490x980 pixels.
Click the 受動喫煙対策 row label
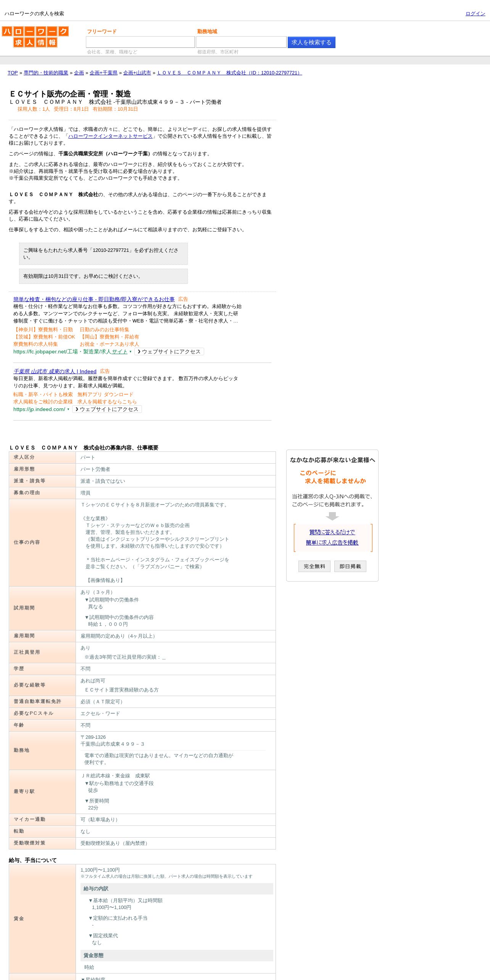29,843
